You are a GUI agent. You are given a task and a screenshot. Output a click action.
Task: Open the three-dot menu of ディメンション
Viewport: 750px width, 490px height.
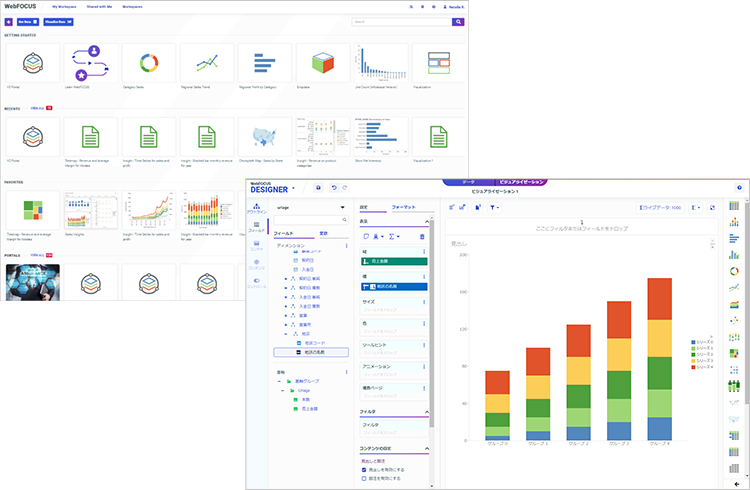pos(346,245)
